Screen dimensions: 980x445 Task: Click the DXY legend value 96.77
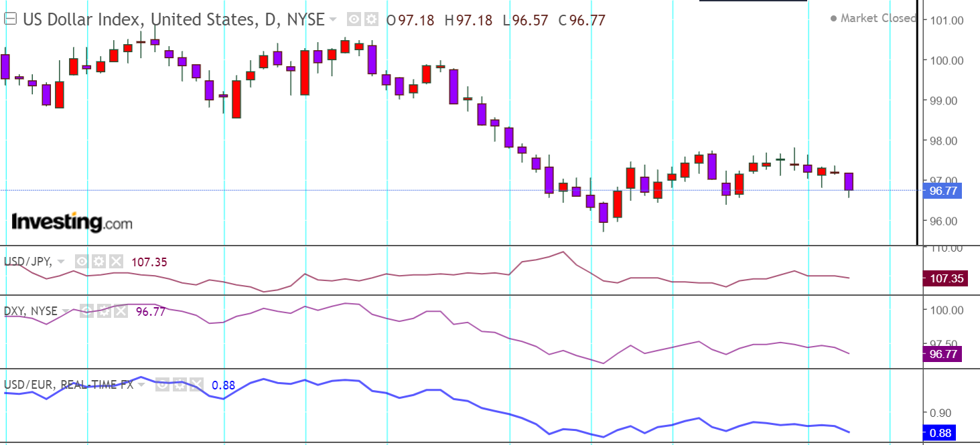[x=151, y=311]
